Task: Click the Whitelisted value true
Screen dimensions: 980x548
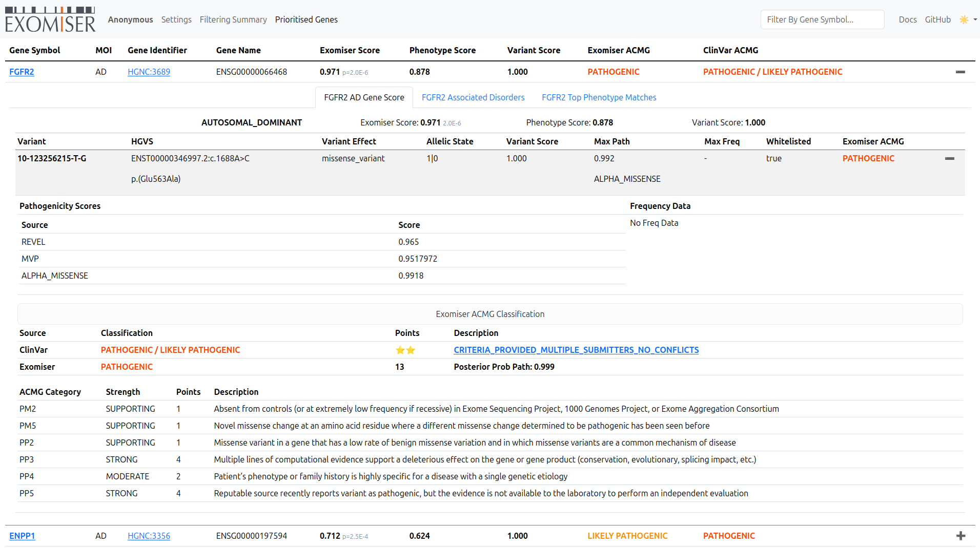Action: pos(774,158)
